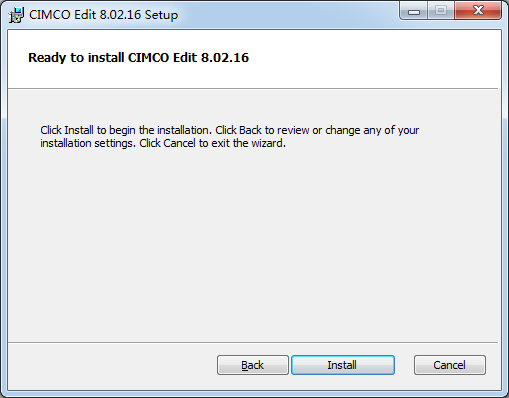Viewport: 509px width, 398px height.
Task: Click the white header banner's blank space
Action: [x=367, y=58]
